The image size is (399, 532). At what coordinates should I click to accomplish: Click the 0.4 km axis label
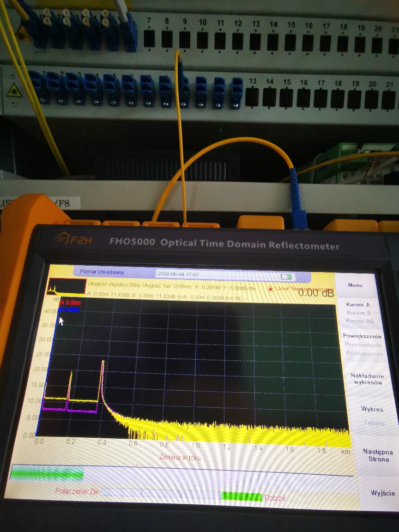click(102, 442)
